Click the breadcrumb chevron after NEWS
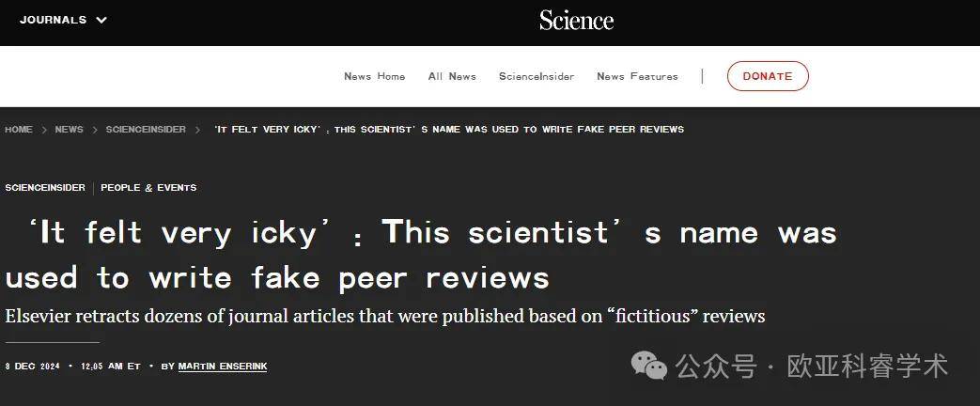Viewport: 980px width, 406px height. 95,130
